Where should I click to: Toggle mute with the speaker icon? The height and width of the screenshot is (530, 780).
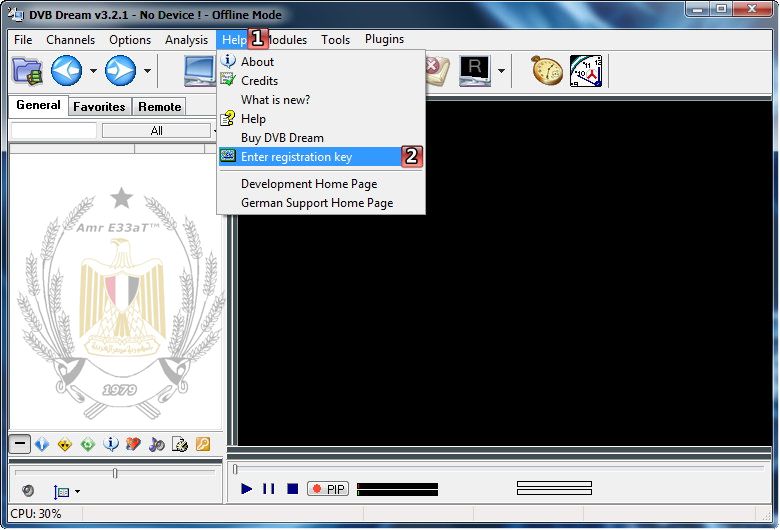coord(28,491)
